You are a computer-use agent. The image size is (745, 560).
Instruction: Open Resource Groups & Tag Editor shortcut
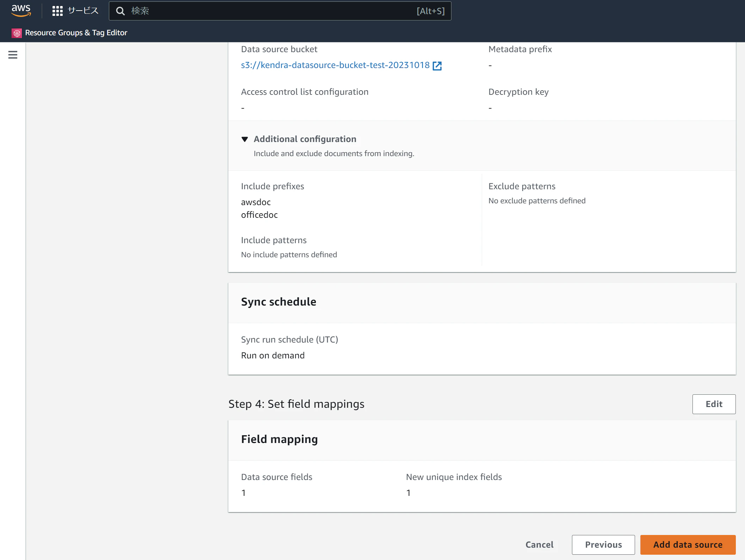pyautogui.click(x=76, y=33)
